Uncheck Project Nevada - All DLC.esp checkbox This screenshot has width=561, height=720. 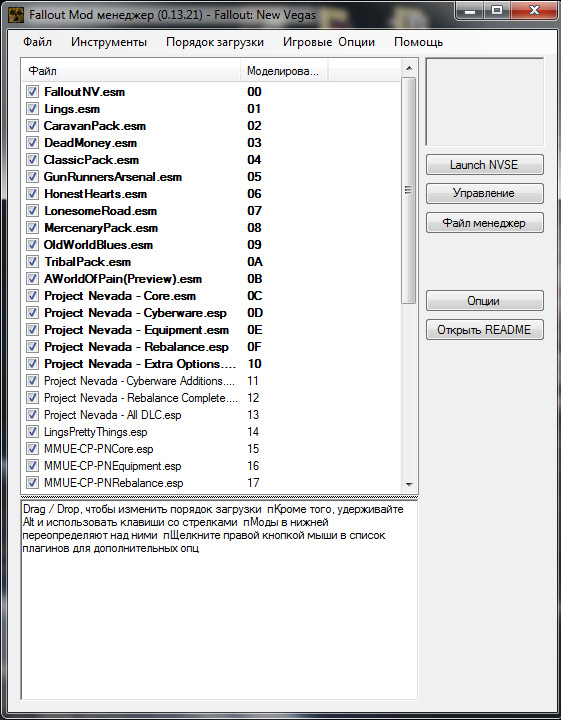(32, 415)
